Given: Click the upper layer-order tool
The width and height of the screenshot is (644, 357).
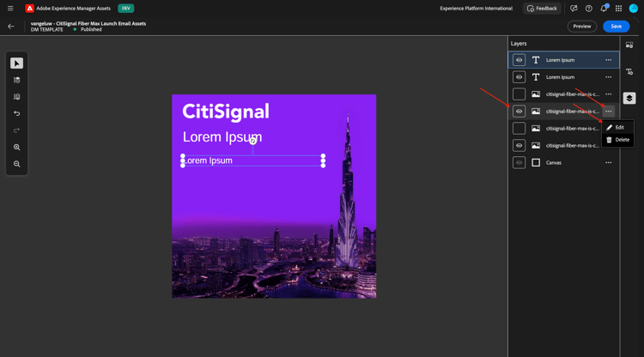Looking at the screenshot, I should click(x=17, y=80).
